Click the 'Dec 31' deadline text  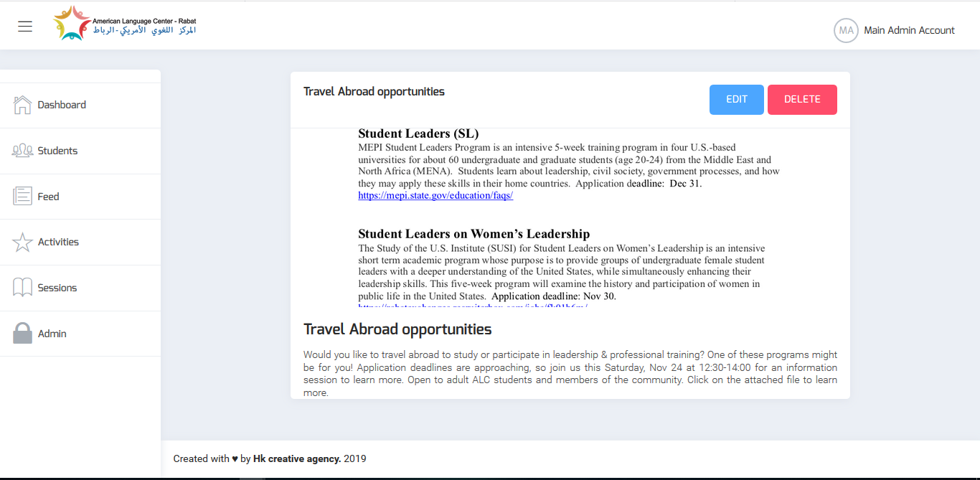685,184
